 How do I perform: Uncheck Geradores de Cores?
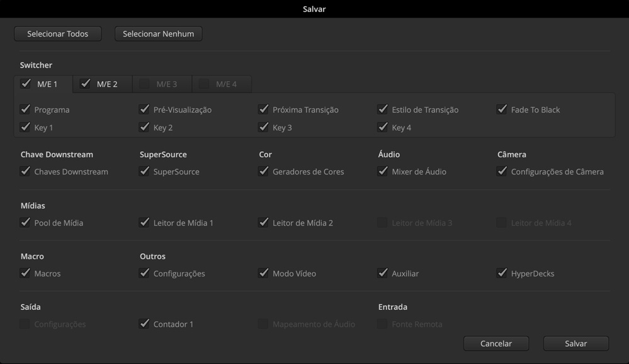click(263, 171)
